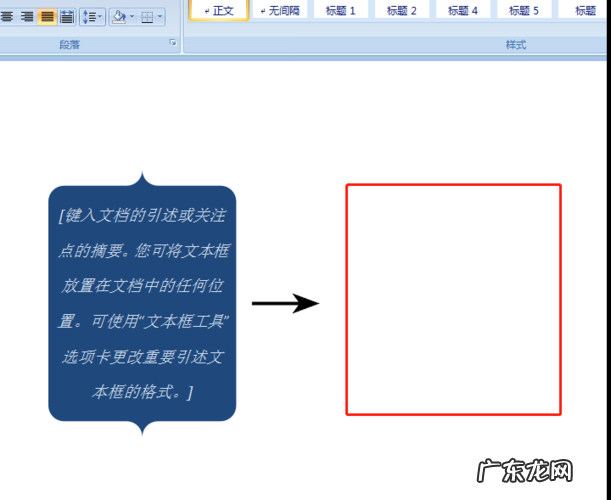Screen dimensions: 611x500
Task: Click the blue pull-quote text box
Action: [142, 302]
